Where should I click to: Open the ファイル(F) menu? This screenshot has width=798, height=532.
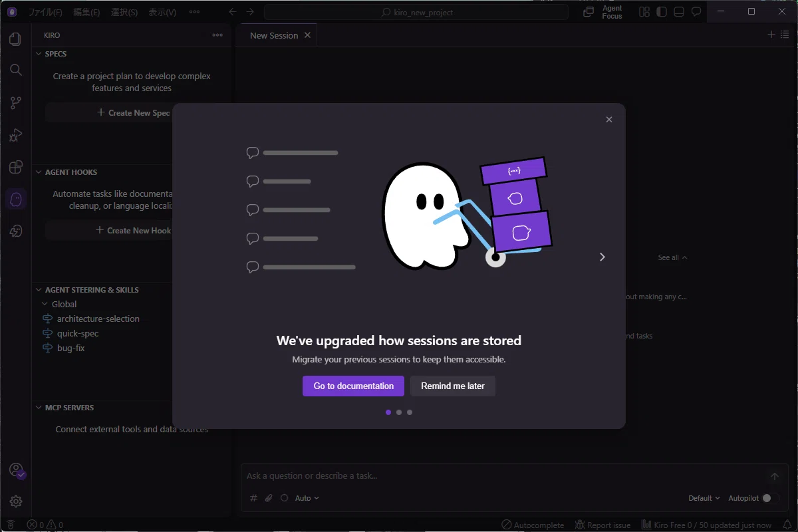45,12
